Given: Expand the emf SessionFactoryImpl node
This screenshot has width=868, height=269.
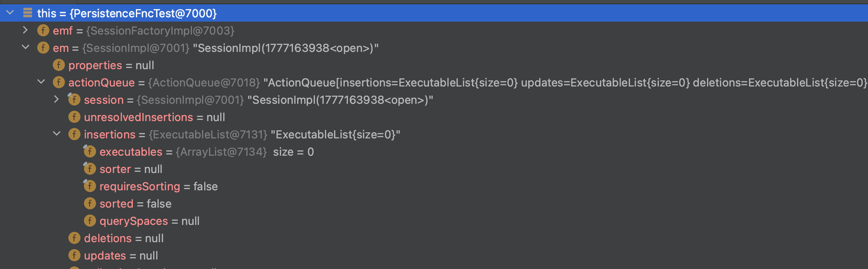Looking at the screenshot, I should 25,30.
